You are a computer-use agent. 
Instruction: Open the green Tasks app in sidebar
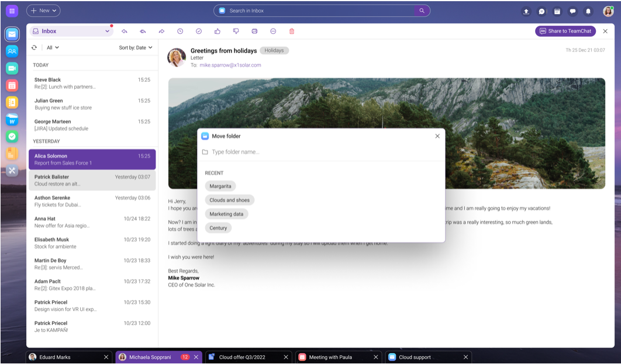12,137
